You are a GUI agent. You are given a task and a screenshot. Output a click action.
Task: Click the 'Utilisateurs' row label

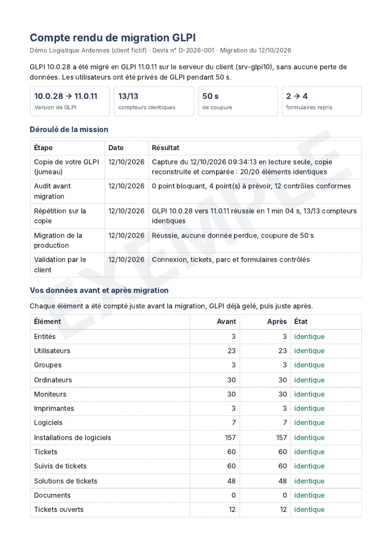coord(52,351)
